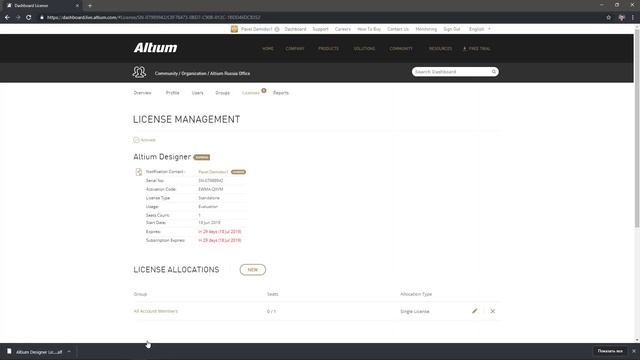Switch to the Reports tab

(281, 93)
